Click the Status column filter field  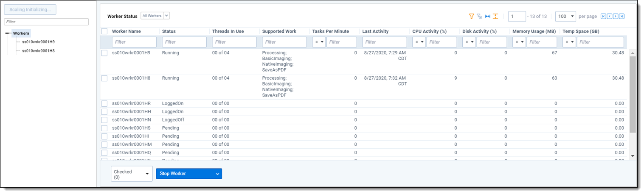coord(184,42)
